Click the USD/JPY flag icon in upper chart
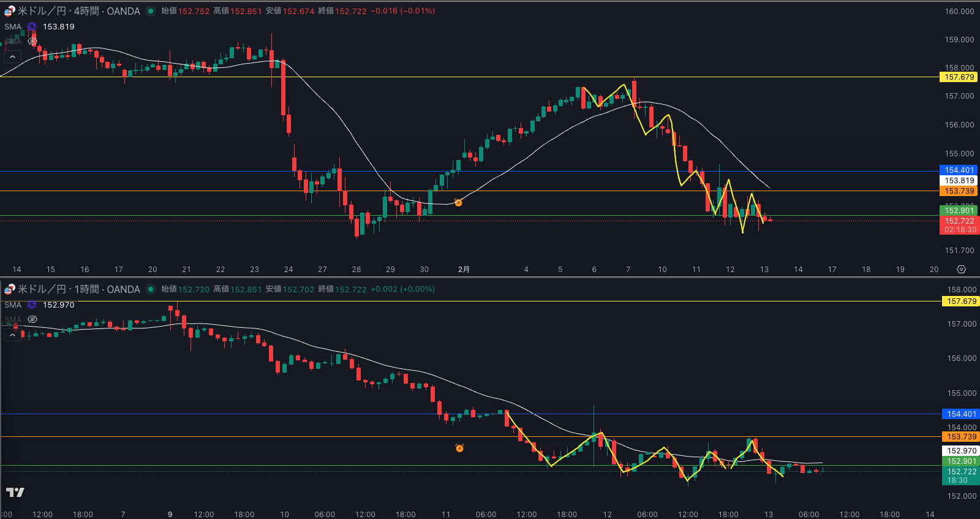 coord(10,11)
